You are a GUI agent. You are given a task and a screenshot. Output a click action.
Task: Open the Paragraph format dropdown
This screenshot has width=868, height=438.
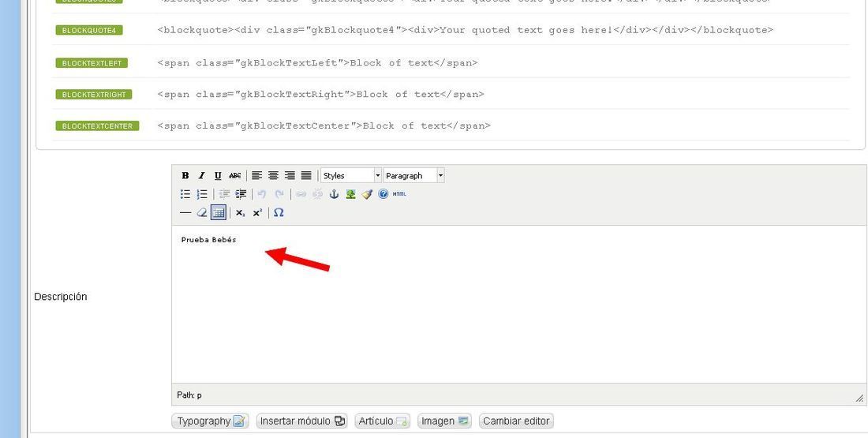(414, 175)
